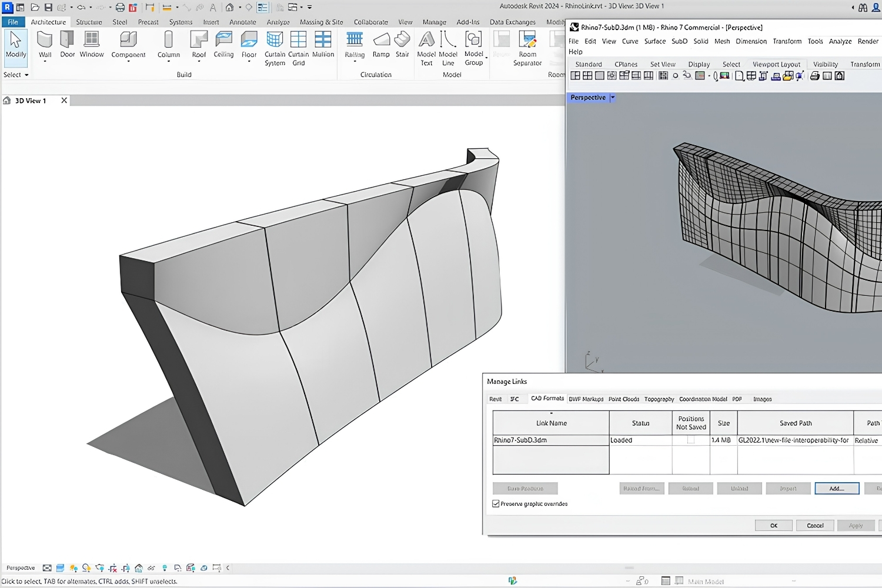Viewport: 882px width, 588px height.
Task: Switch to Point Clouds tab in Manage Links
Action: point(623,399)
